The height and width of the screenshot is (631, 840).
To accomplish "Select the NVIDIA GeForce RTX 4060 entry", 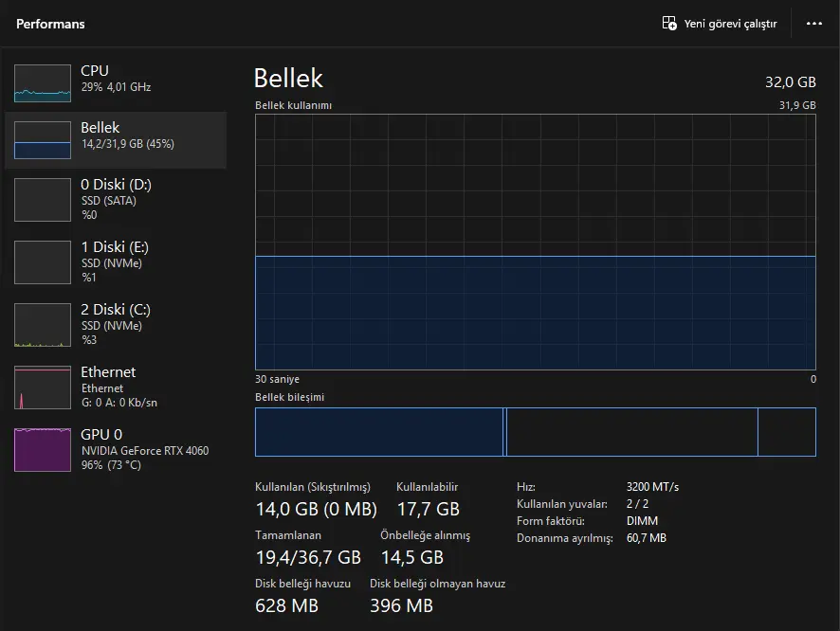I will [x=116, y=450].
